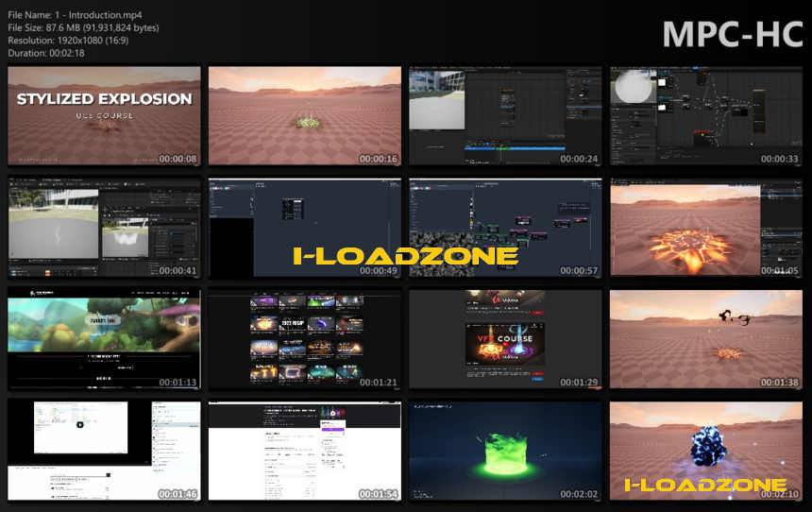Select the video gallery thumbnail at 00:01:21

point(304,339)
